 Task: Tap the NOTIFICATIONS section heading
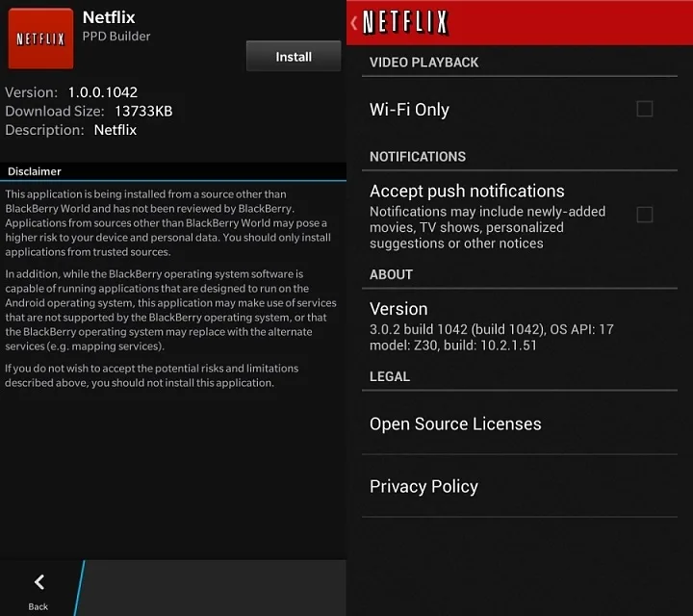click(418, 157)
